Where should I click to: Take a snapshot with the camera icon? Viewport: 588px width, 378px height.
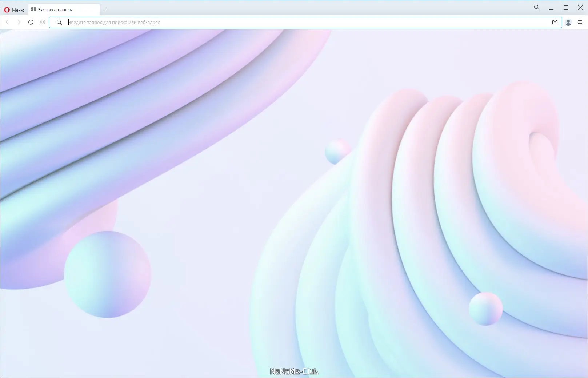click(x=555, y=22)
